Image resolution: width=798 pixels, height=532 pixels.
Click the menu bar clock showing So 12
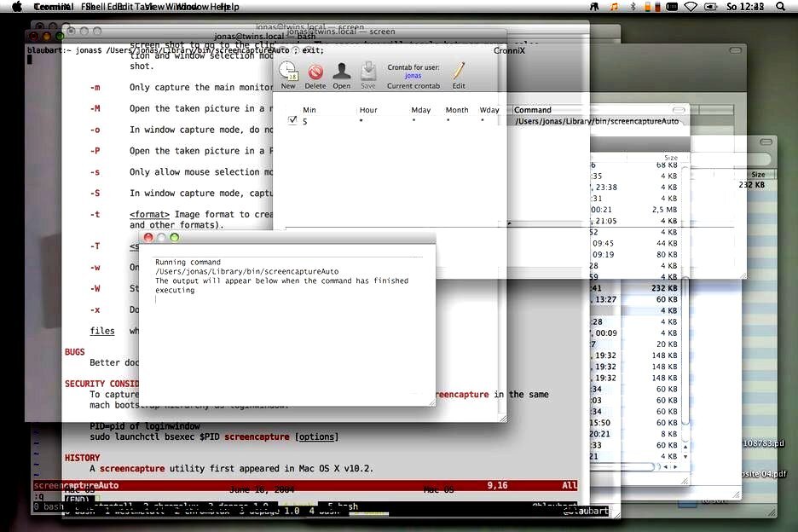point(745,7)
